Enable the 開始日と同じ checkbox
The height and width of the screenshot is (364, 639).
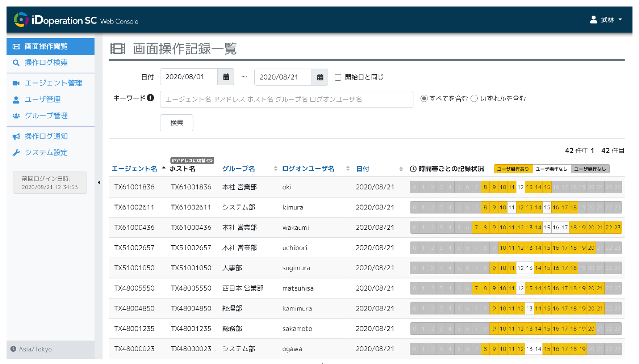[x=338, y=77]
